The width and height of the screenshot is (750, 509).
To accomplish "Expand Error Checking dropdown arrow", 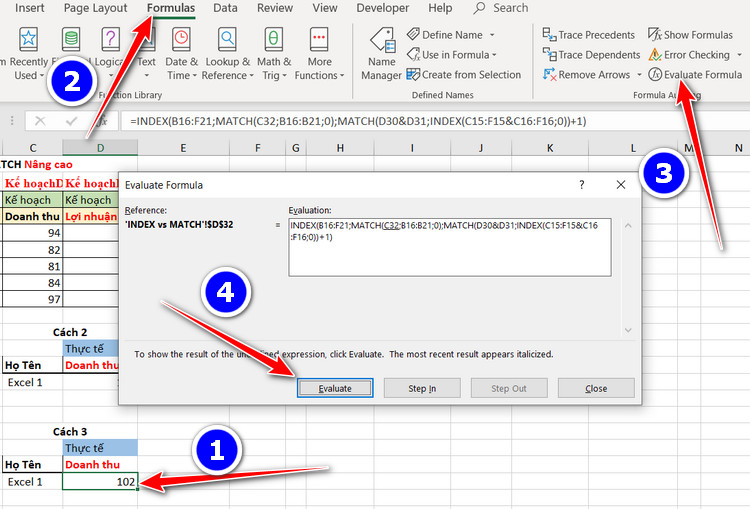I will (739, 55).
